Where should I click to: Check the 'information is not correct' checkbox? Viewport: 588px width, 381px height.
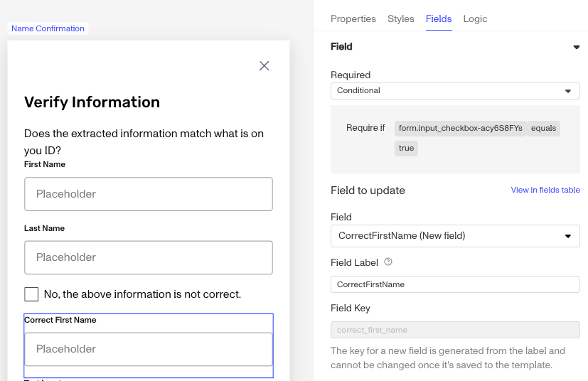coord(31,294)
